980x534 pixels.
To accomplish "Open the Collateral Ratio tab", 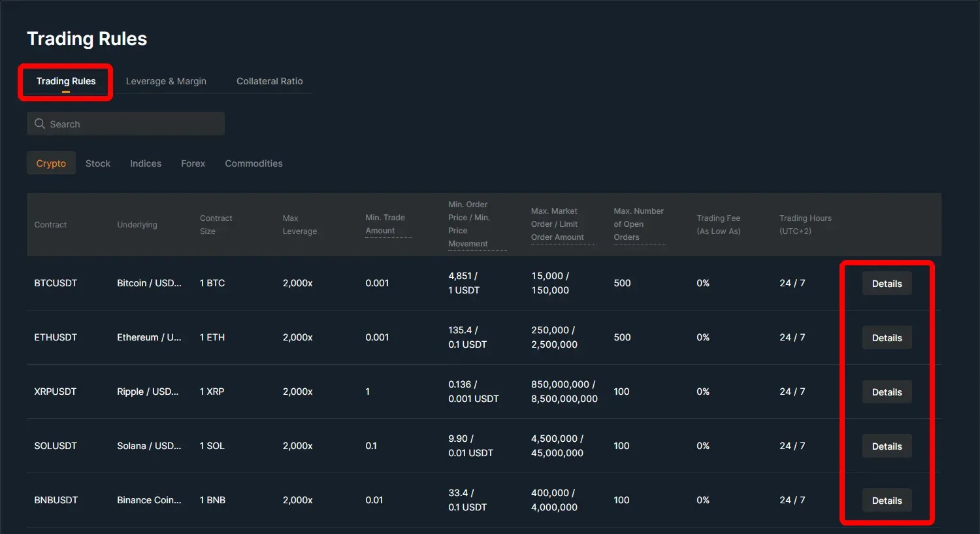I will click(270, 81).
